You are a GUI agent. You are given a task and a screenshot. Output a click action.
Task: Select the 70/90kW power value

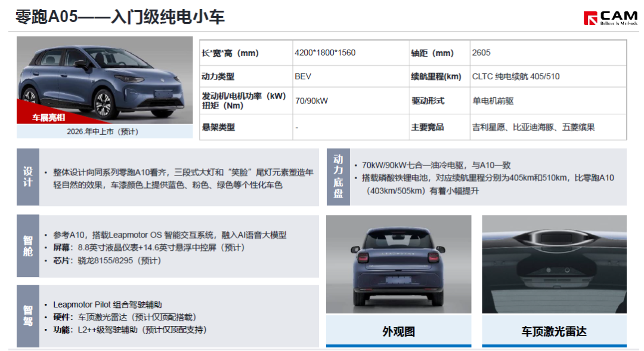(311, 101)
